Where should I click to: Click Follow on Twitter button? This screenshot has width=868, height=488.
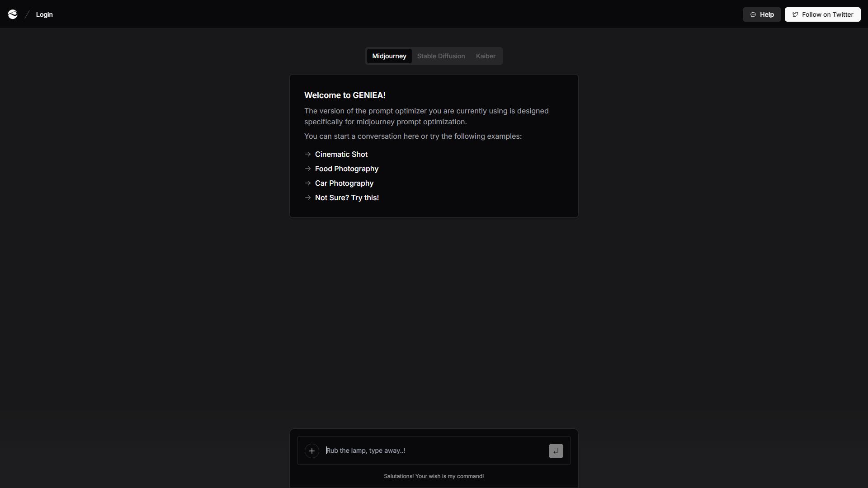coord(823,14)
